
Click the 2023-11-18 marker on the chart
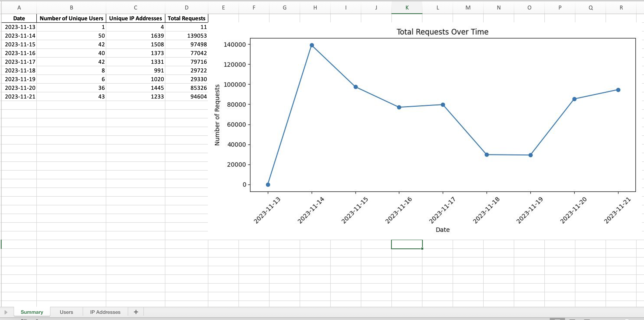pos(487,155)
